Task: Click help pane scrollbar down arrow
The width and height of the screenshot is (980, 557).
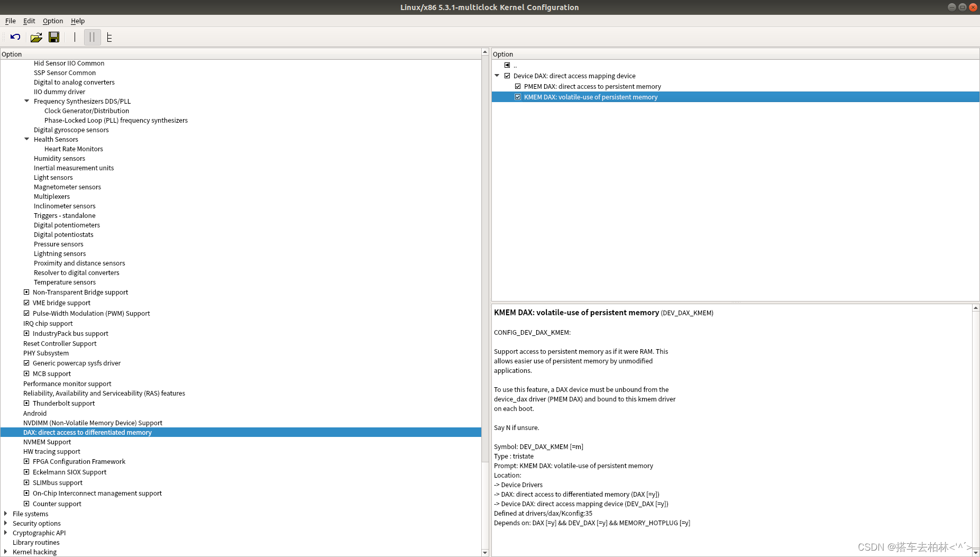Action: (x=976, y=553)
